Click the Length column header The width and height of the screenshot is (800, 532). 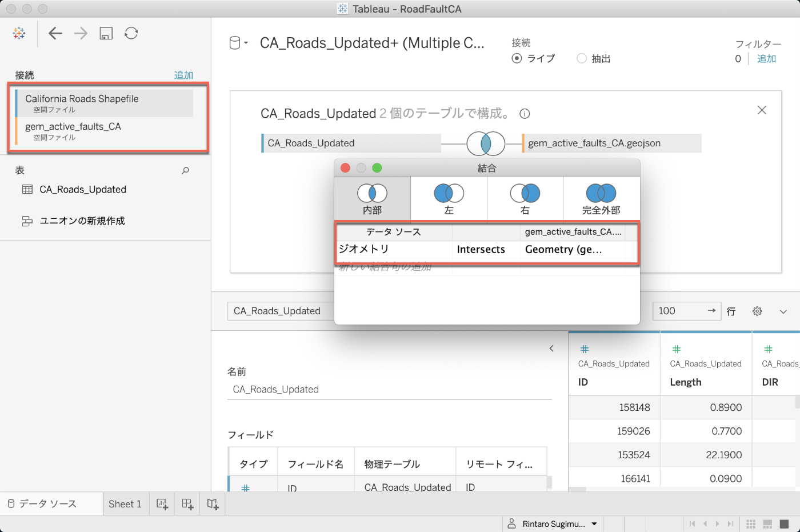click(x=706, y=364)
